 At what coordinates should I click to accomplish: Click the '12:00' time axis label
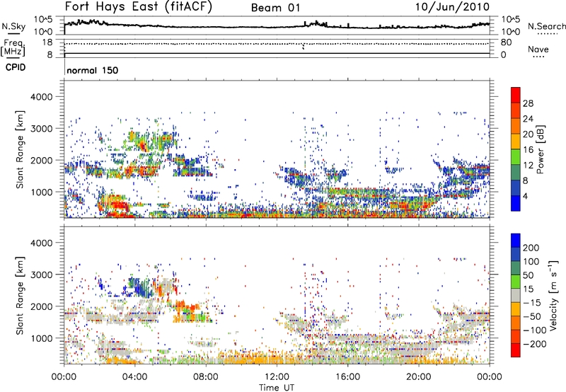(277, 377)
